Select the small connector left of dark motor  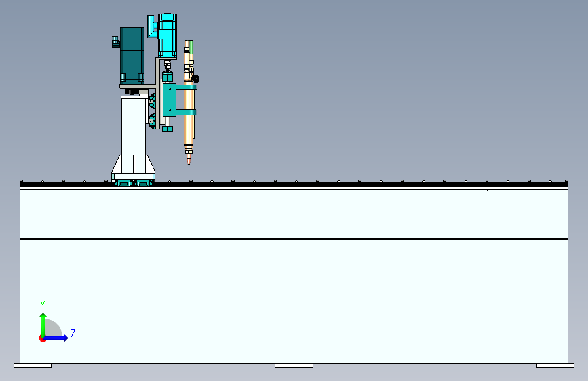pyautogui.click(x=115, y=42)
